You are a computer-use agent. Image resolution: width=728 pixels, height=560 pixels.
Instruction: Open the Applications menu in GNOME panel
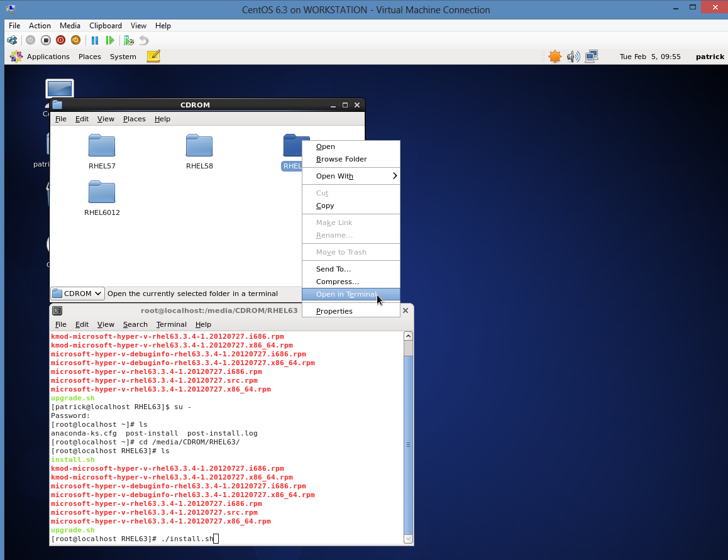tap(41, 57)
